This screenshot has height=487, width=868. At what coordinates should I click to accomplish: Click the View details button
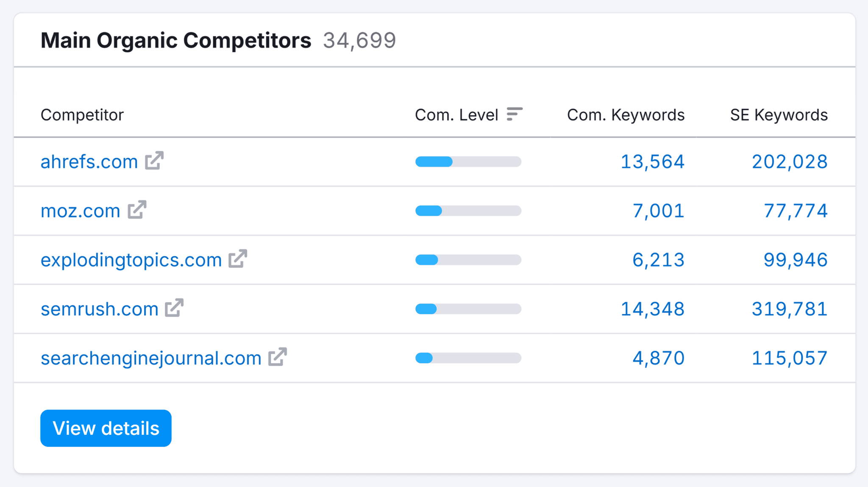click(106, 428)
